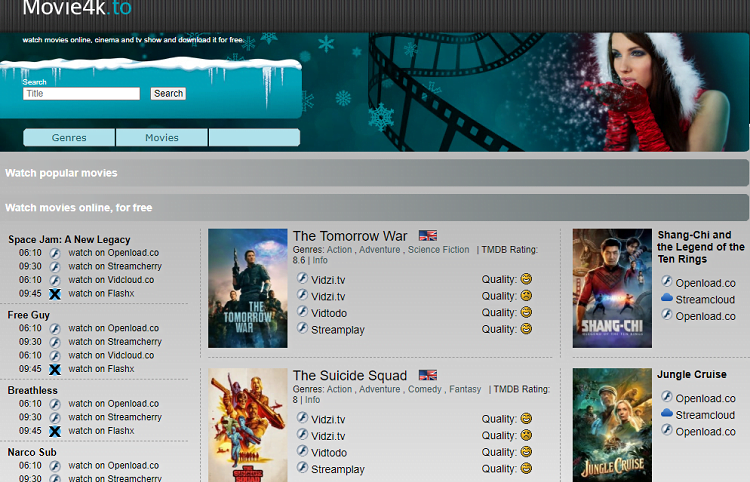
Task: Open Vidtodo stream for The Tomorrow War
Action: 329,313
